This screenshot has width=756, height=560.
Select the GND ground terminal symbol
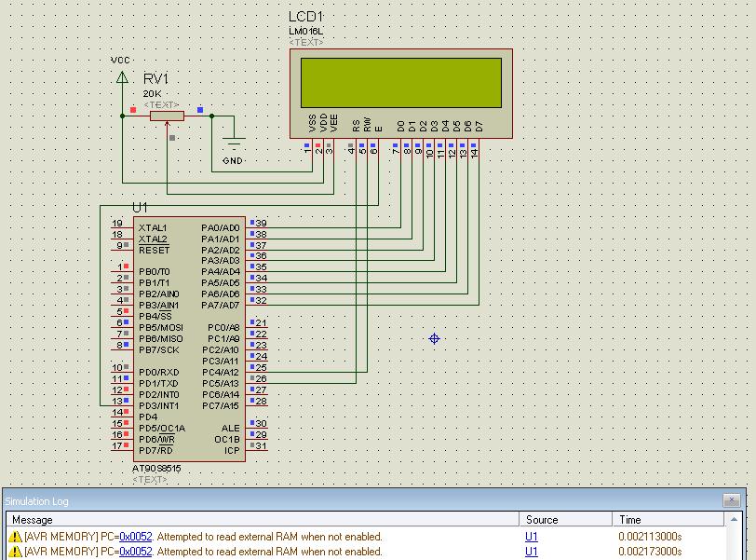click(x=235, y=143)
